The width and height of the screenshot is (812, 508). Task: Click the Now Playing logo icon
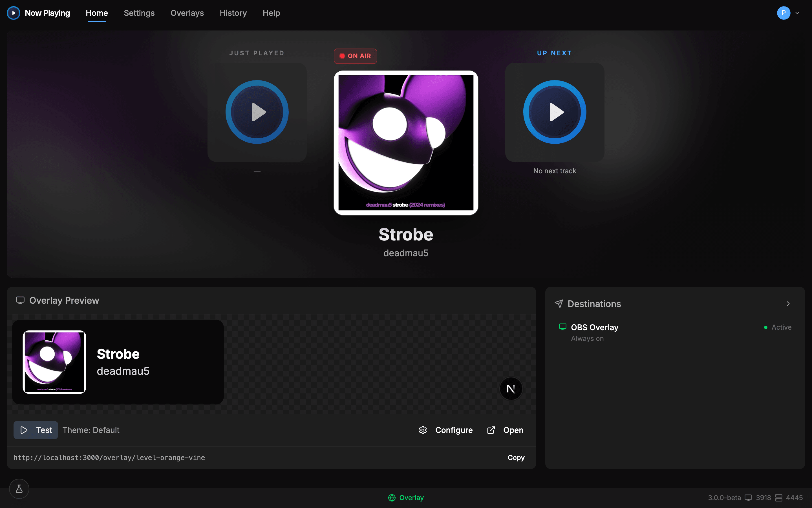pos(14,13)
